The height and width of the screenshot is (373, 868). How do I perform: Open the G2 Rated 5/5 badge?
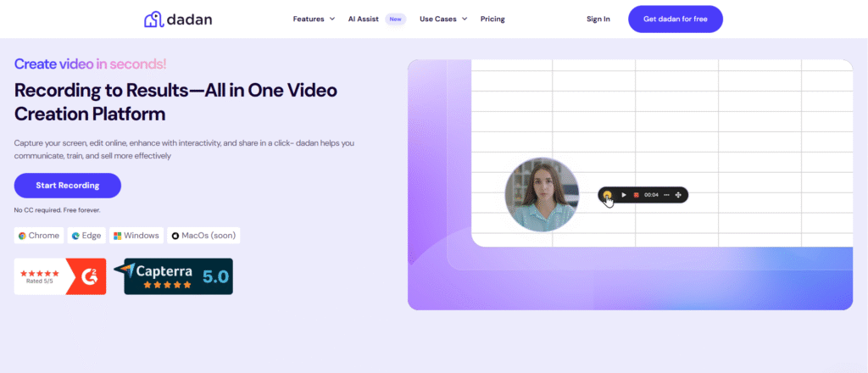point(60,276)
